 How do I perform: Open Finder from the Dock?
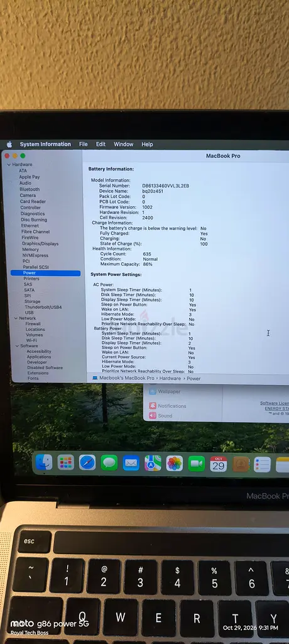pos(44,463)
